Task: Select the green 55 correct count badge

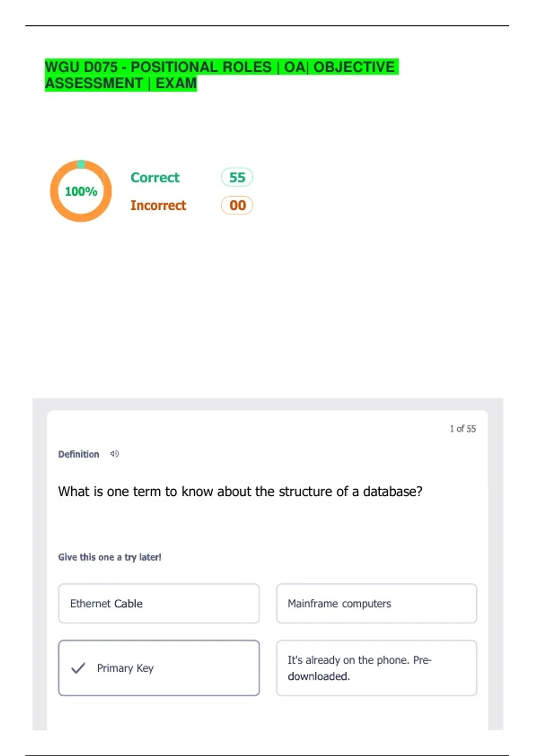Action: click(x=237, y=177)
